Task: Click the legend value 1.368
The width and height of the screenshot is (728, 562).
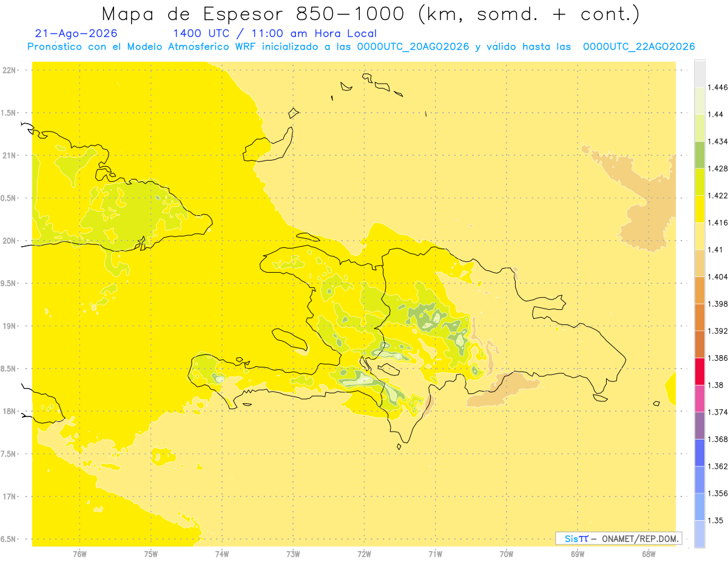Action: pyautogui.click(x=717, y=439)
